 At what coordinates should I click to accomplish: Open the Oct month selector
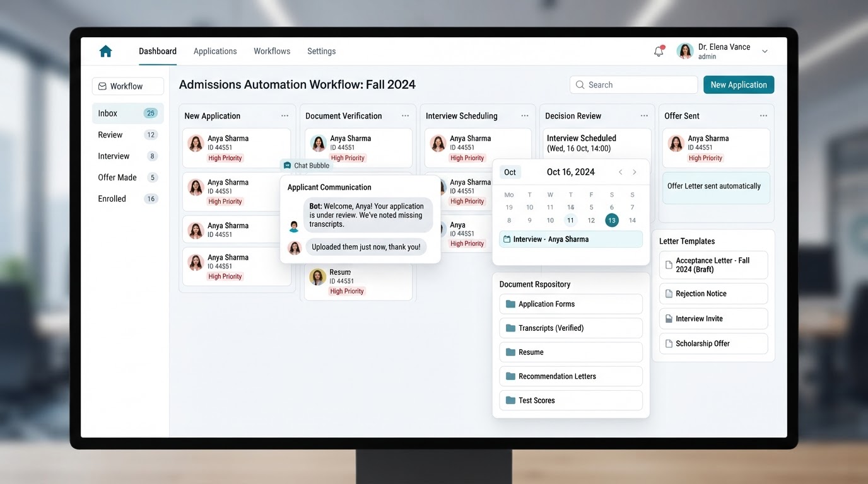tap(510, 172)
